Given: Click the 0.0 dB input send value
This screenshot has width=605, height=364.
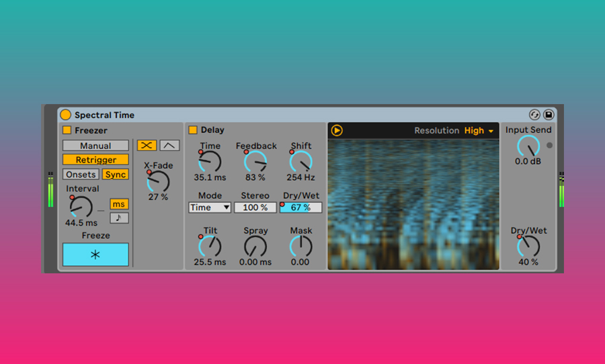Looking at the screenshot, I should (x=528, y=161).
